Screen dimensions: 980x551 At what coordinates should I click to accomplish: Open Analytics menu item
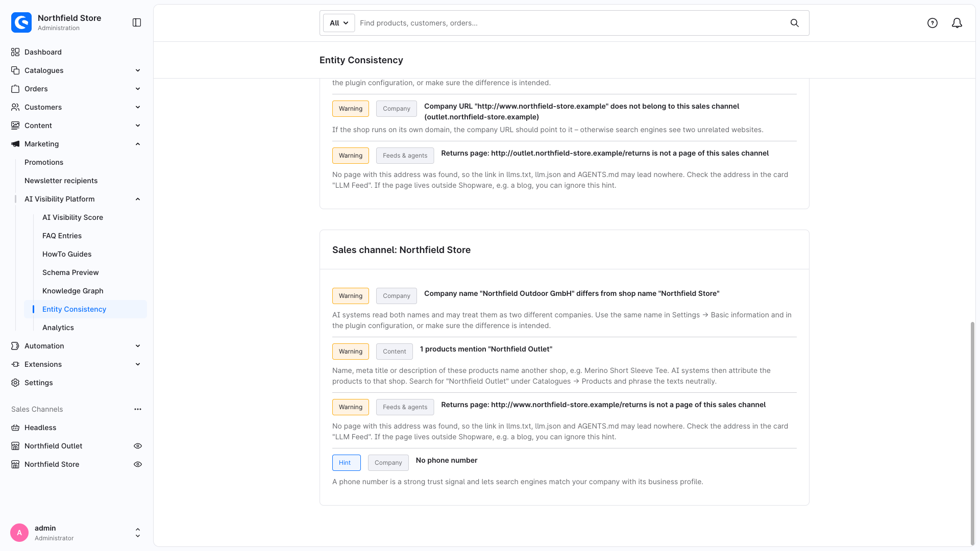(58, 328)
